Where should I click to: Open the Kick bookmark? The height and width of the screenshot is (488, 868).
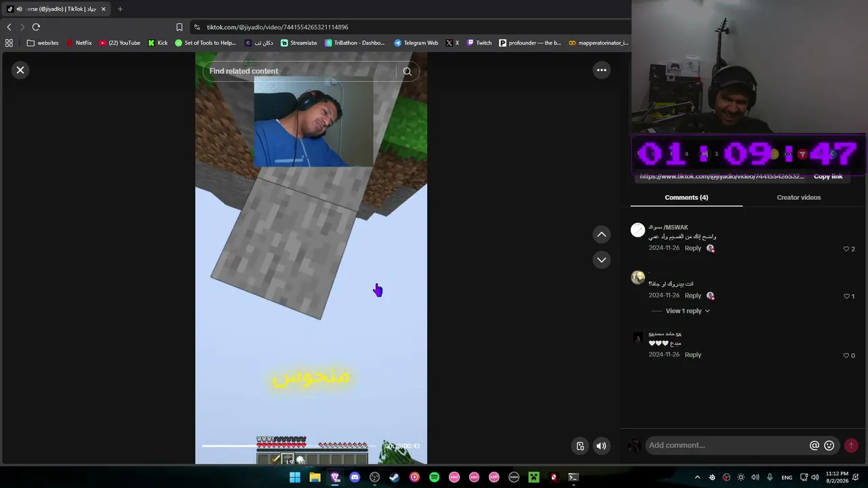pos(157,43)
